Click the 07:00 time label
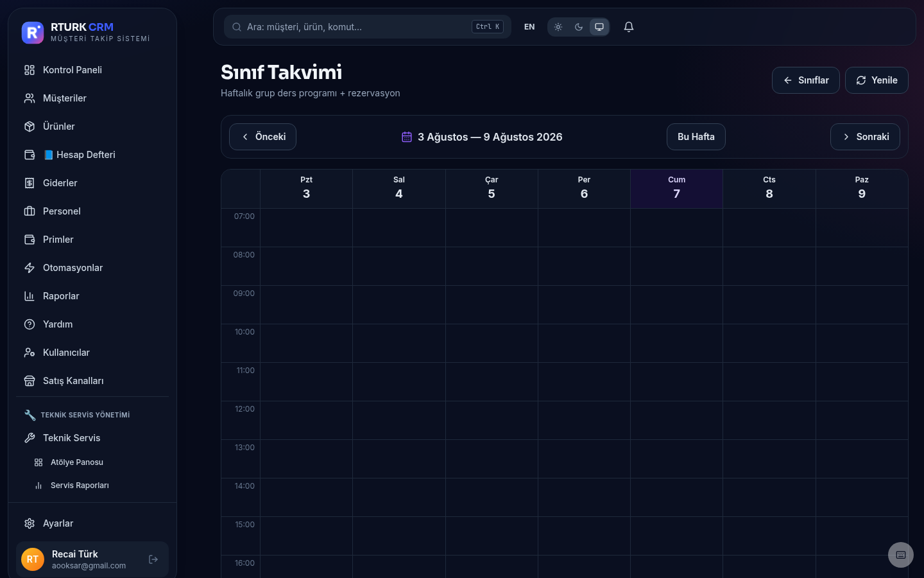The width and height of the screenshot is (924, 578). [244, 216]
